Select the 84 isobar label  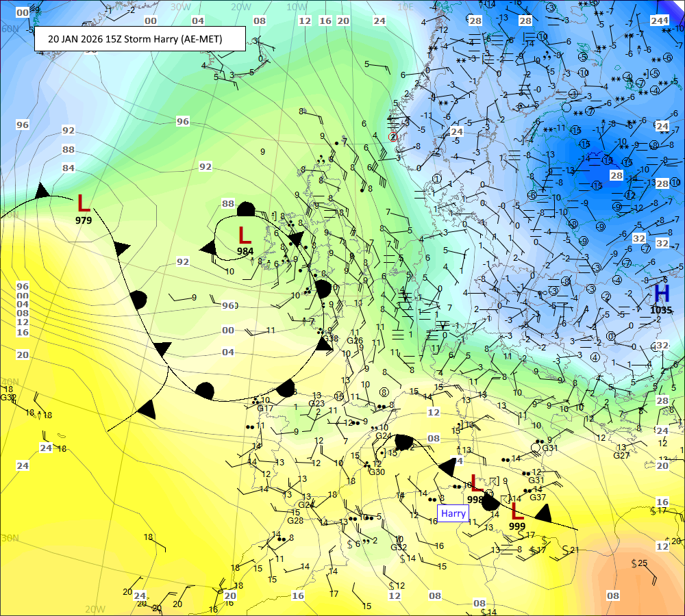point(68,168)
